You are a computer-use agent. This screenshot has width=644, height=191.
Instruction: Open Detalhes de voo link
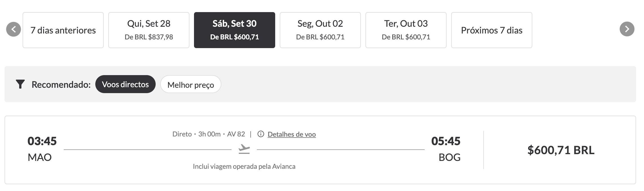click(x=292, y=134)
